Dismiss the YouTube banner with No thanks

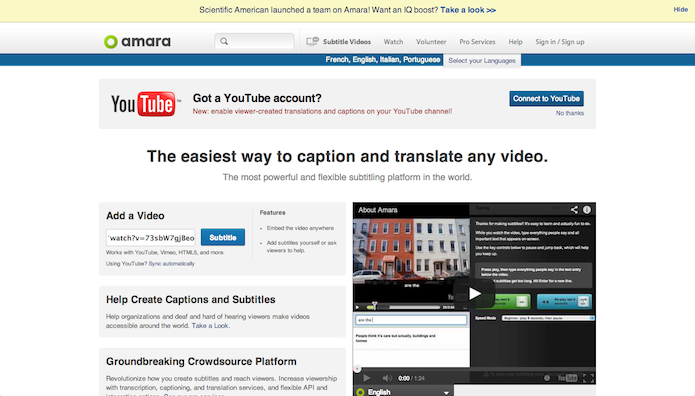click(x=570, y=113)
